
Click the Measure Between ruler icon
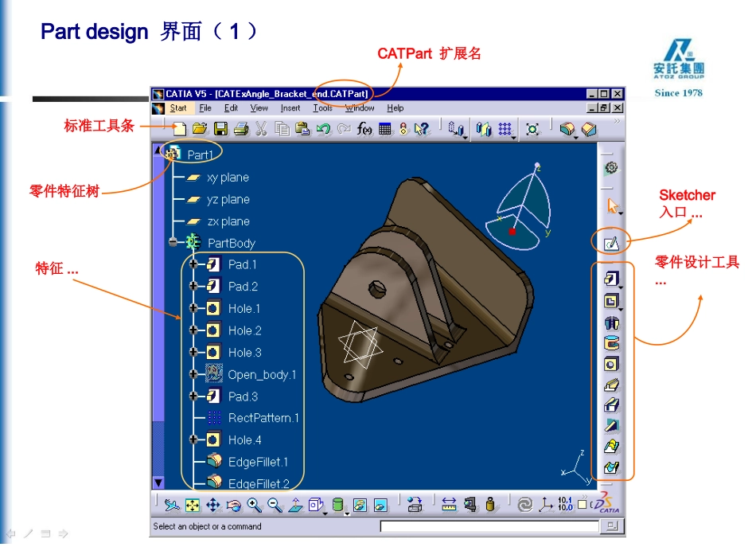(x=449, y=505)
